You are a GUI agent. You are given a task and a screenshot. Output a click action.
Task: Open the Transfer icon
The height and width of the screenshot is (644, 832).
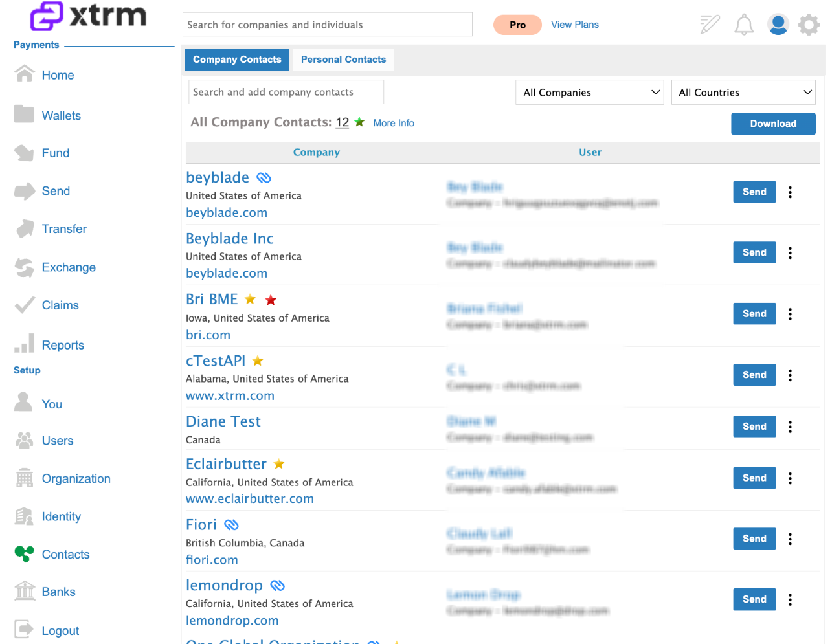coord(25,228)
